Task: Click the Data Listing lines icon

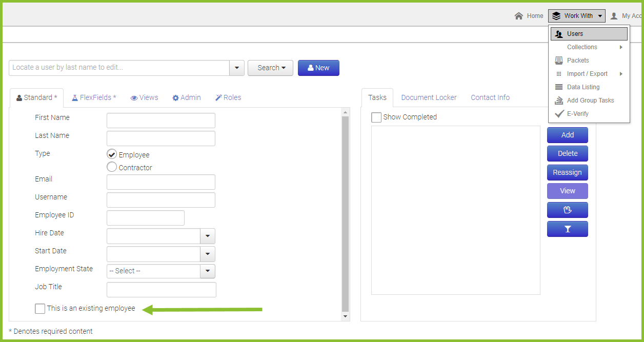Action: tap(559, 87)
